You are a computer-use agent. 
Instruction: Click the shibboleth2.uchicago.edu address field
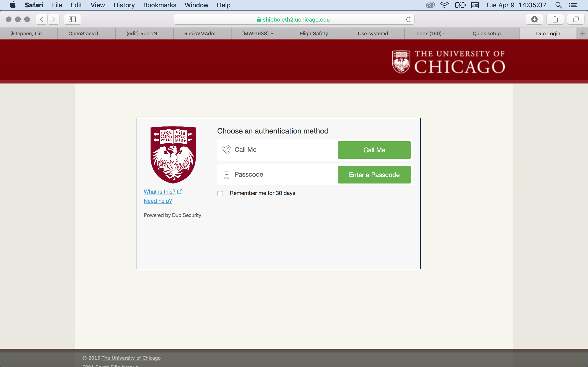[x=294, y=19]
